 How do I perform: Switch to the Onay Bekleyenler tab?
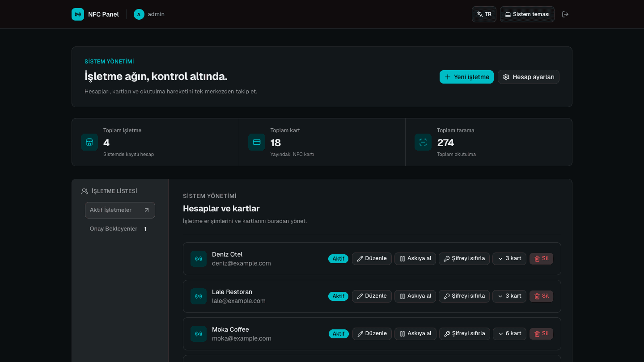tap(120, 229)
